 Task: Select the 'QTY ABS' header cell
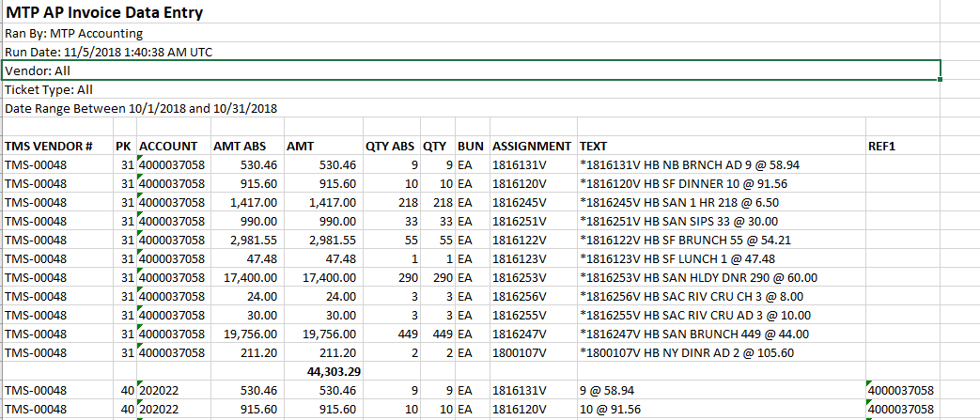[x=389, y=146]
